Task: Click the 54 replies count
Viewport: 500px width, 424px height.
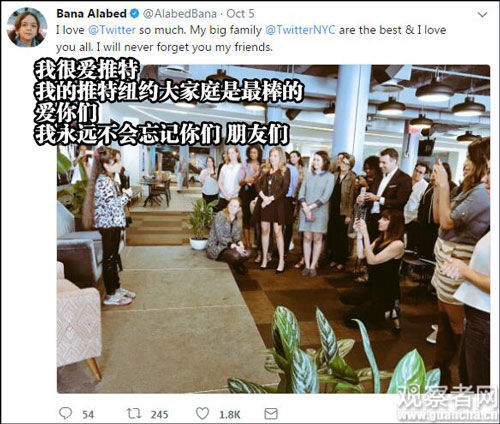Action: (88, 415)
